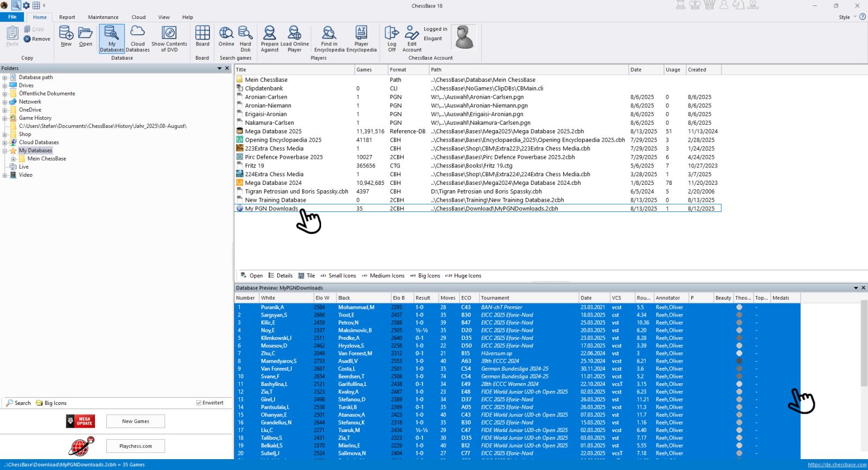Image resolution: width=868 pixels, height=470 pixels.
Task: Open Cloud Databases from the ribbon
Action: [x=138, y=38]
